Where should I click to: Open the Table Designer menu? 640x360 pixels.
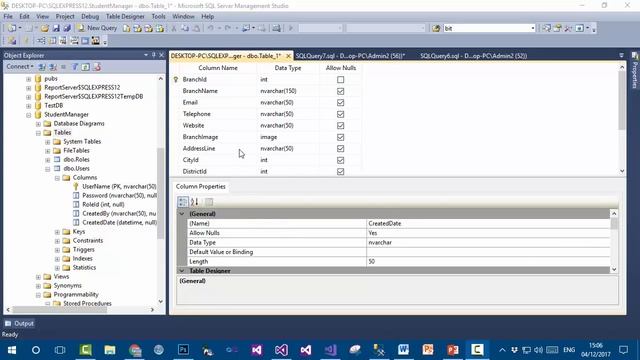point(125,16)
